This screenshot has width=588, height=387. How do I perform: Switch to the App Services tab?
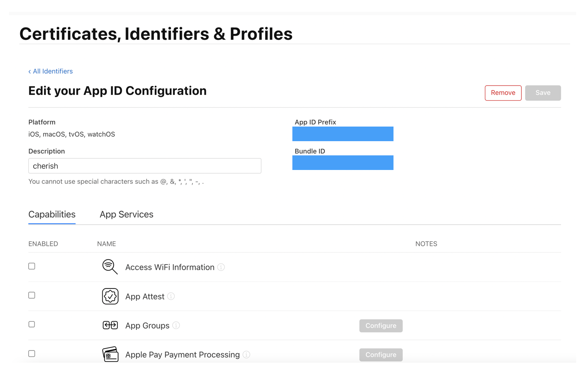(x=126, y=215)
